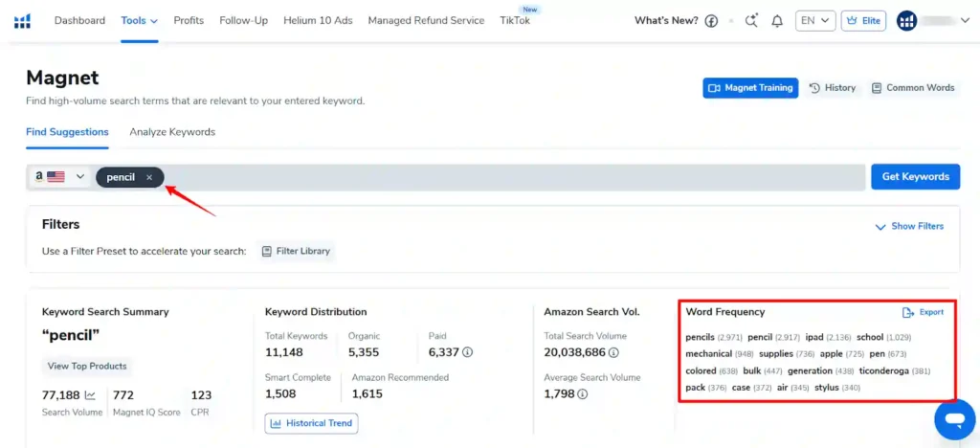Click Smart Complete value 1,508
This screenshot has height=448, width=980.
click(280, 394)
